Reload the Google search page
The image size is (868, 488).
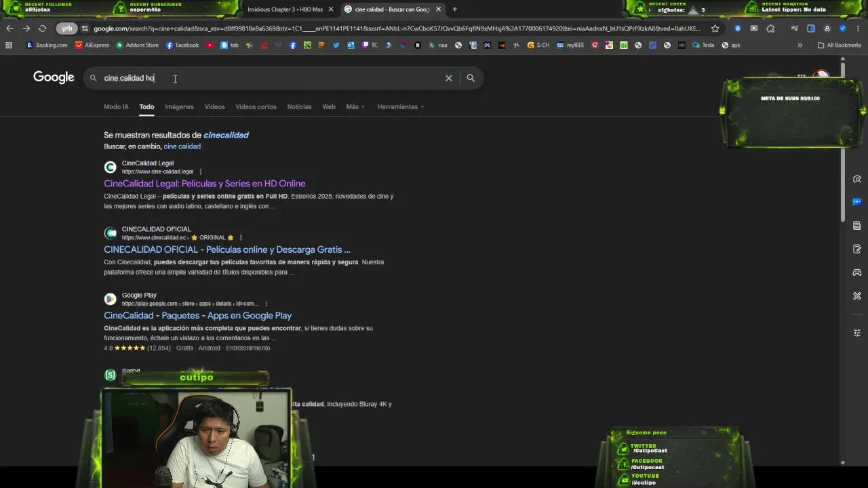[42, 28]
